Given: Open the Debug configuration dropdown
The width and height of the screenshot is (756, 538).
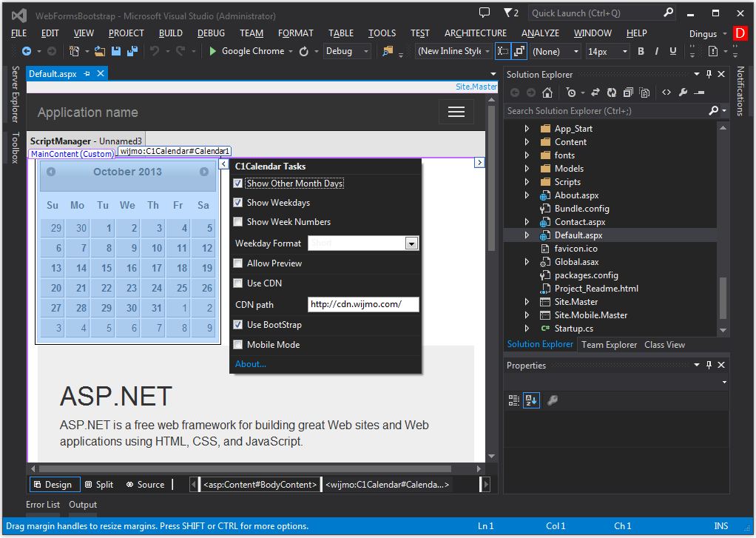Looking at the screenshot, I should [347, 51].
